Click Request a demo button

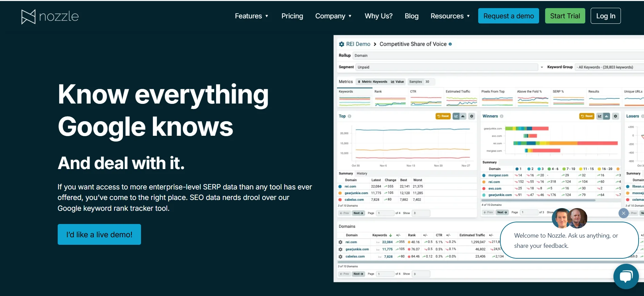pos(508,16)
